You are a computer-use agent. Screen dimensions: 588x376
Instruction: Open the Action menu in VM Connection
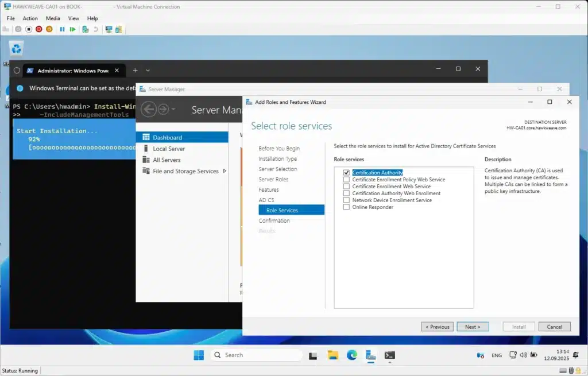(30, 18)
